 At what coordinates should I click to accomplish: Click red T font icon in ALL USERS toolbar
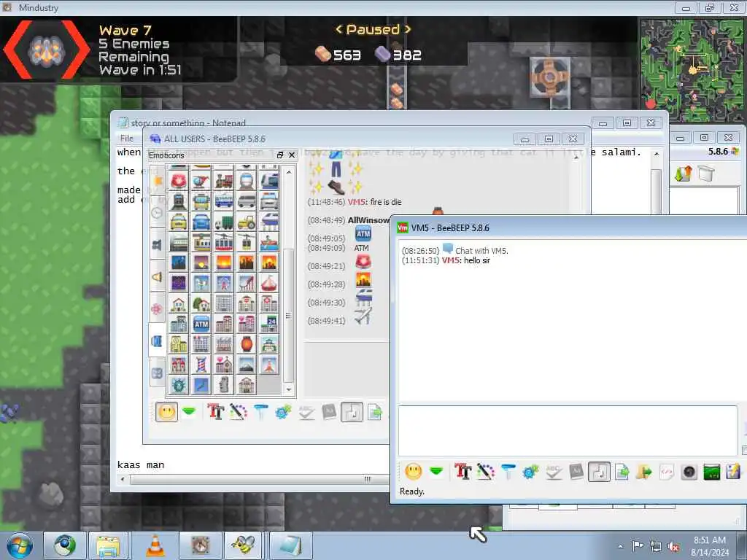[215, 411]
